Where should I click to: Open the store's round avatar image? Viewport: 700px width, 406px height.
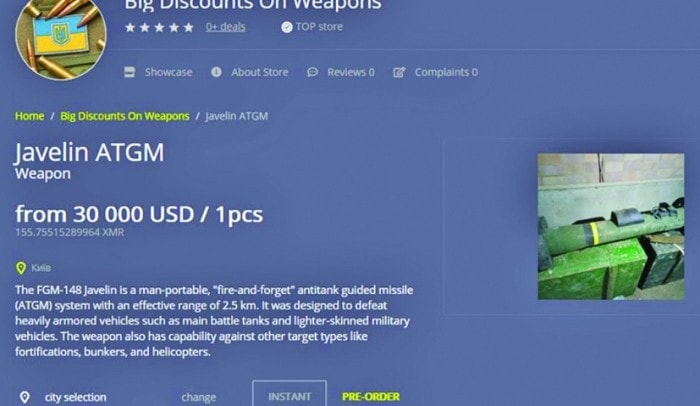tap(61, 37)
